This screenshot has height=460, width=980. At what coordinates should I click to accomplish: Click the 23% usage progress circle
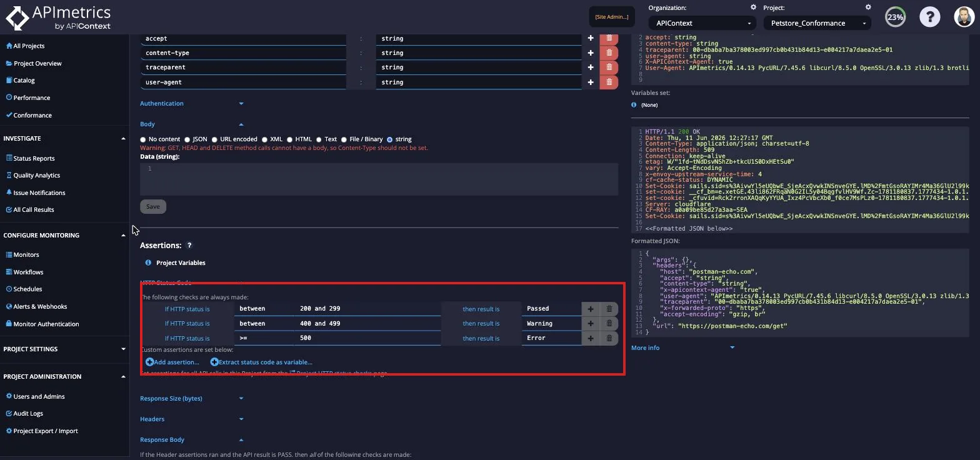(895, 17)
